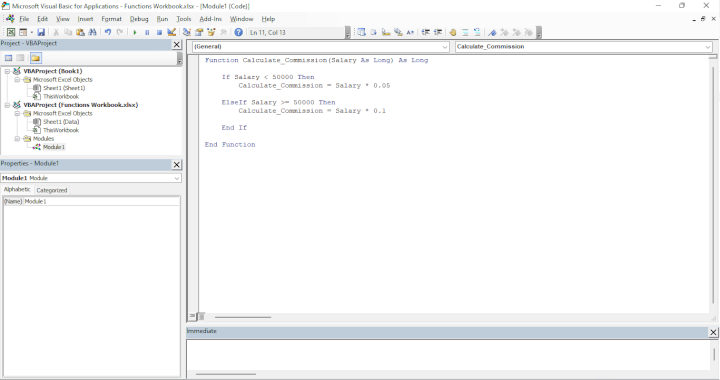Toggle Folders view in Project panel

click(35, 58)
